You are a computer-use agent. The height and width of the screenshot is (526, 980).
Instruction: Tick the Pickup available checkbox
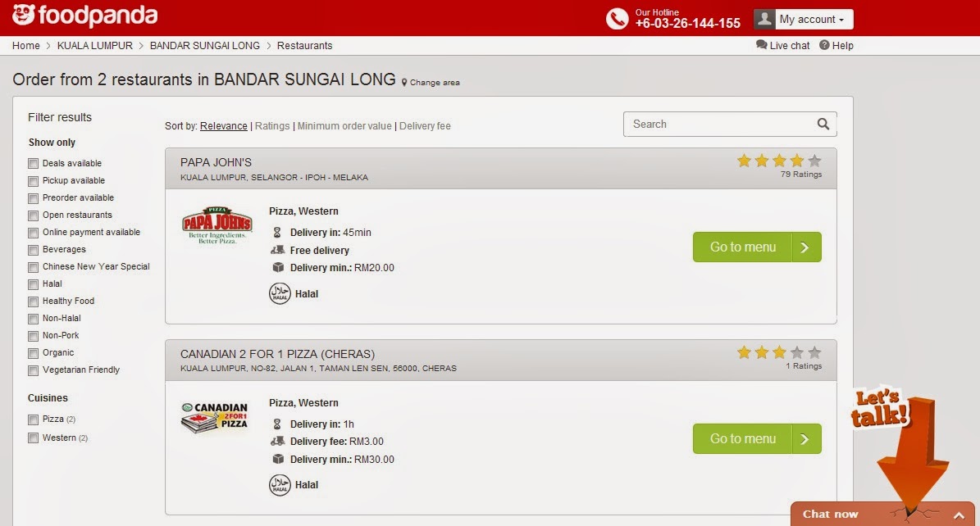33,181
